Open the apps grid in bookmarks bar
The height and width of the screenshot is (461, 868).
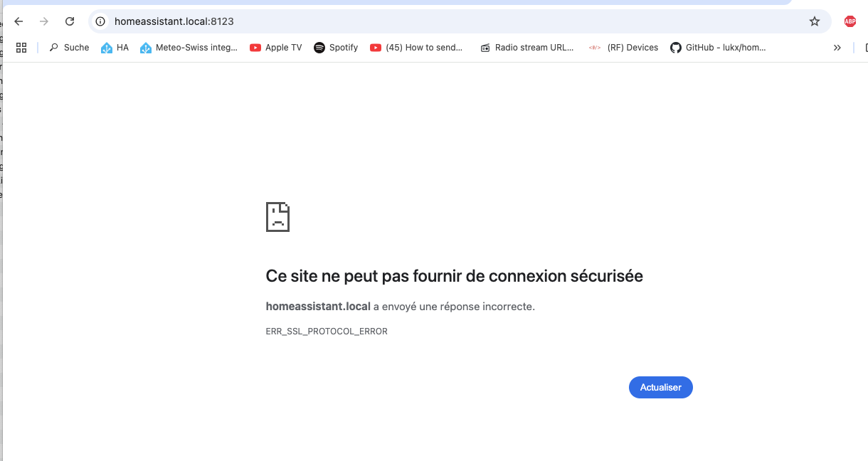point(21,48)
